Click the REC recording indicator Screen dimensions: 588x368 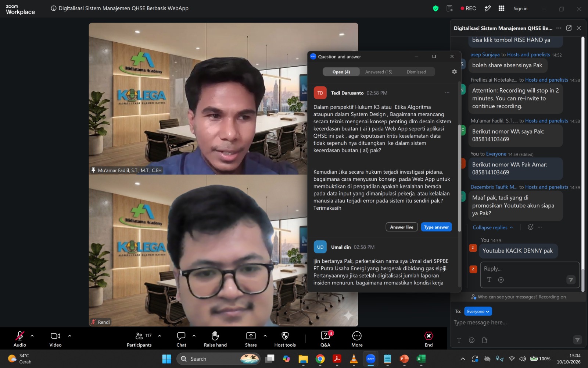pos(468,8)
